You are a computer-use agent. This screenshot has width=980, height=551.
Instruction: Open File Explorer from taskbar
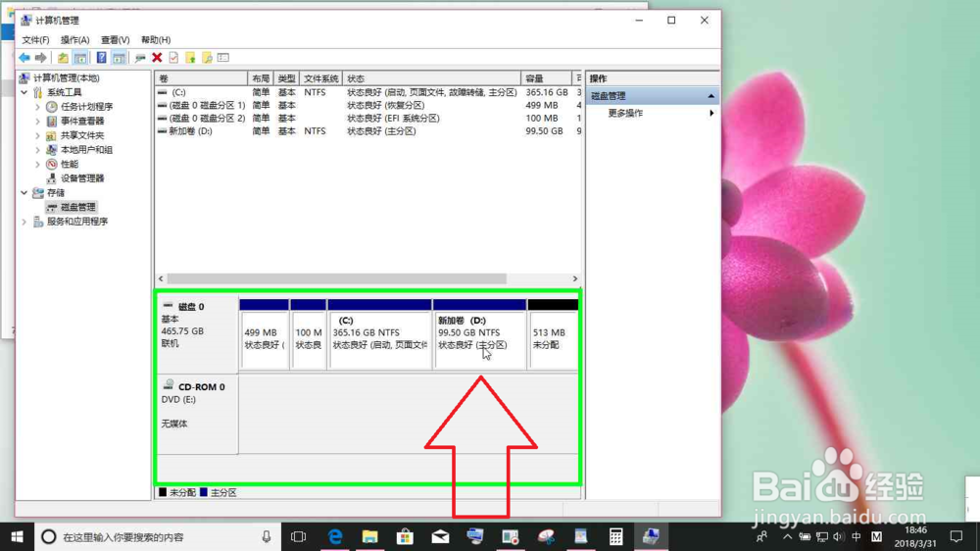[370, 536]
